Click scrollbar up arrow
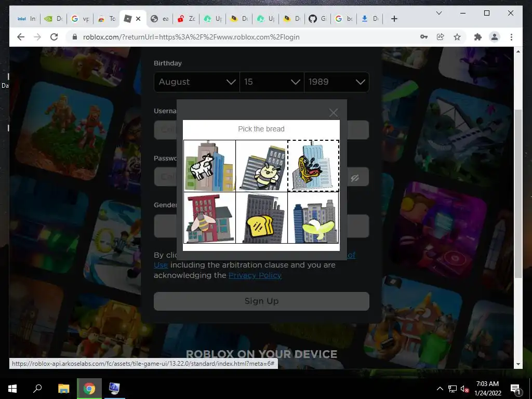Screen dimensions: 532x399 pos(518,51)
